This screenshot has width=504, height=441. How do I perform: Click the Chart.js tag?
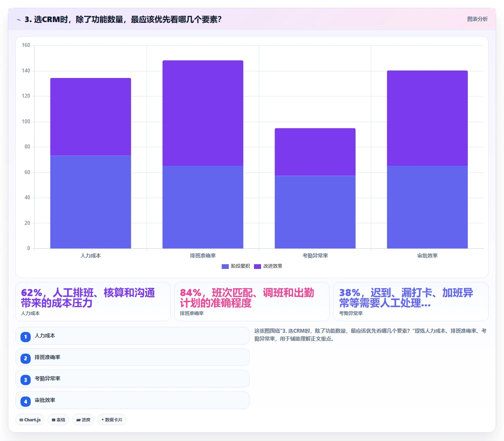tap(30, 420)
